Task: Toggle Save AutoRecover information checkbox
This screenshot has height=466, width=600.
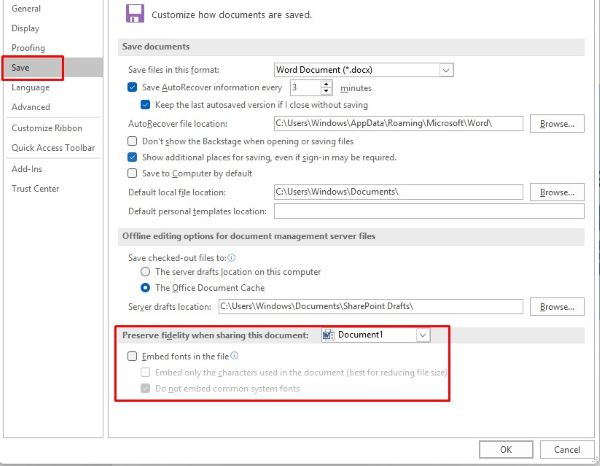Action: pos(132,87)
